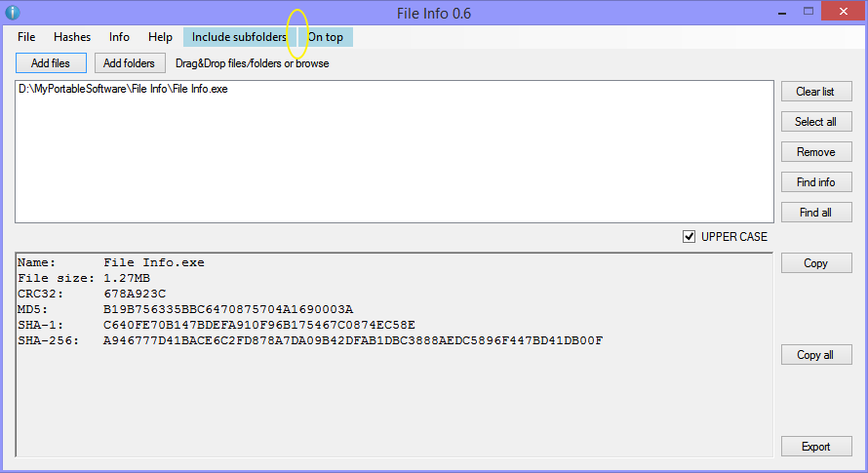The image size is (868, 473).
Task: Click the Clear list button
Action: tap(816, 92)
